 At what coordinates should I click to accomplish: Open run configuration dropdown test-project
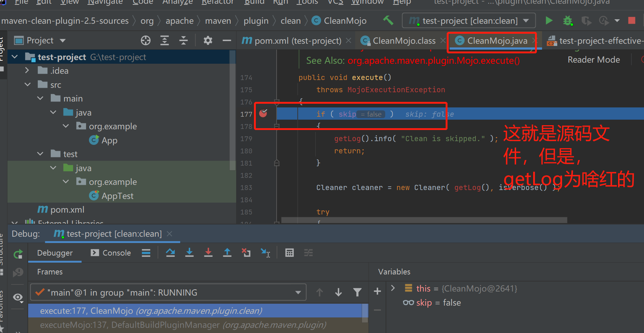pyautogui.click(x=469, y=20)
